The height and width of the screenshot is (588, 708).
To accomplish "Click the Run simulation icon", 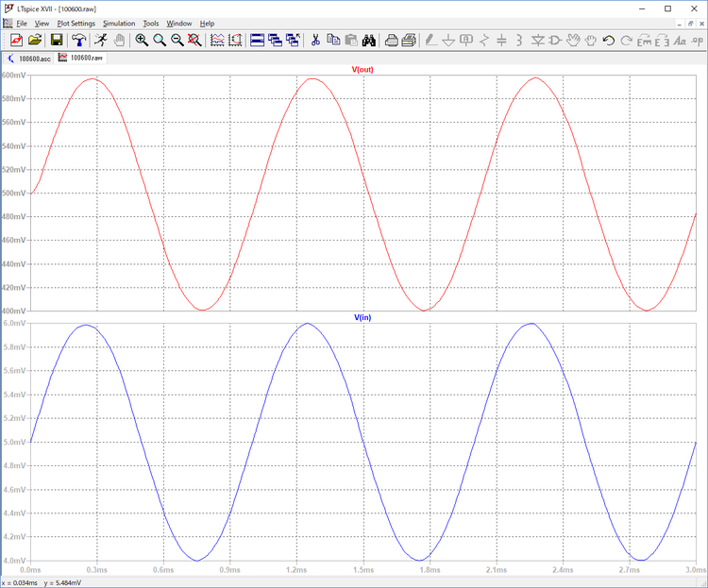I will (x=100, y=40).
